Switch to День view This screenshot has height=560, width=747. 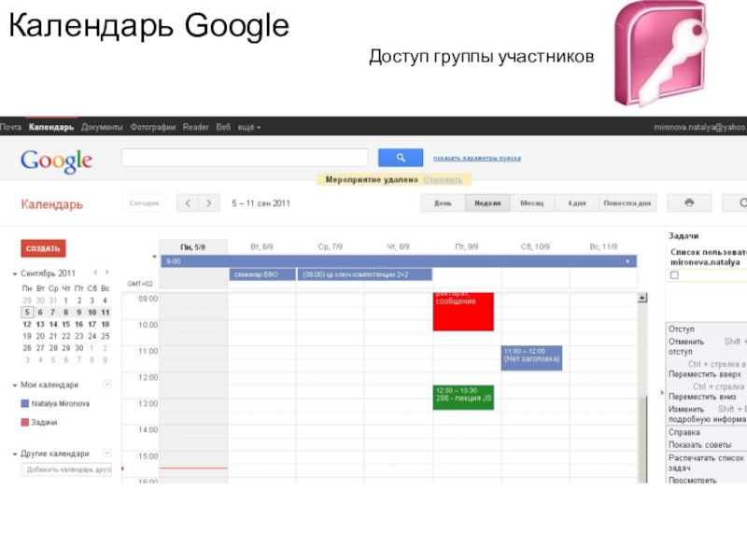(x=443, y=203)
